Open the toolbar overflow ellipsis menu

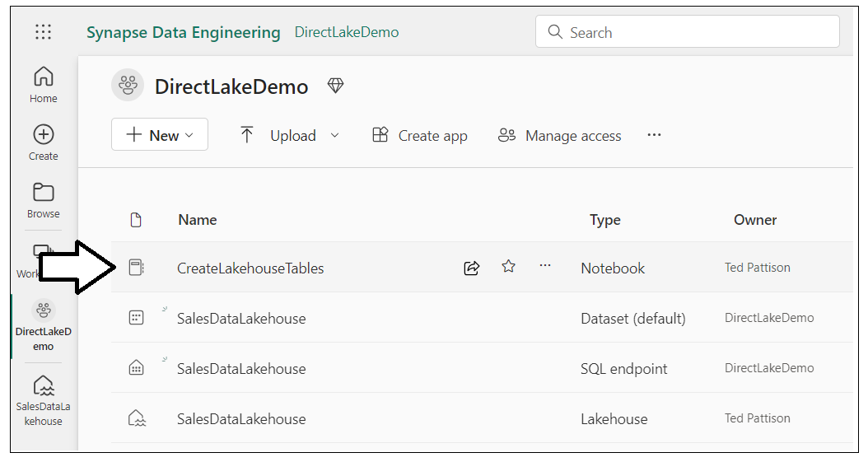pos(655,135)
